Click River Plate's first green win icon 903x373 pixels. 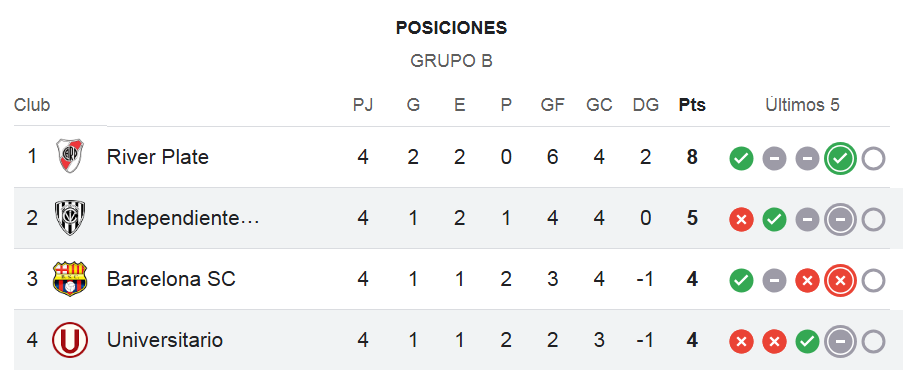point(742,158)
